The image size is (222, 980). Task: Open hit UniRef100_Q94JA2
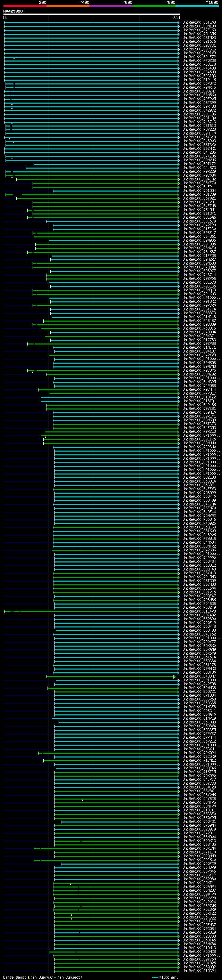(x=199, y=179)
